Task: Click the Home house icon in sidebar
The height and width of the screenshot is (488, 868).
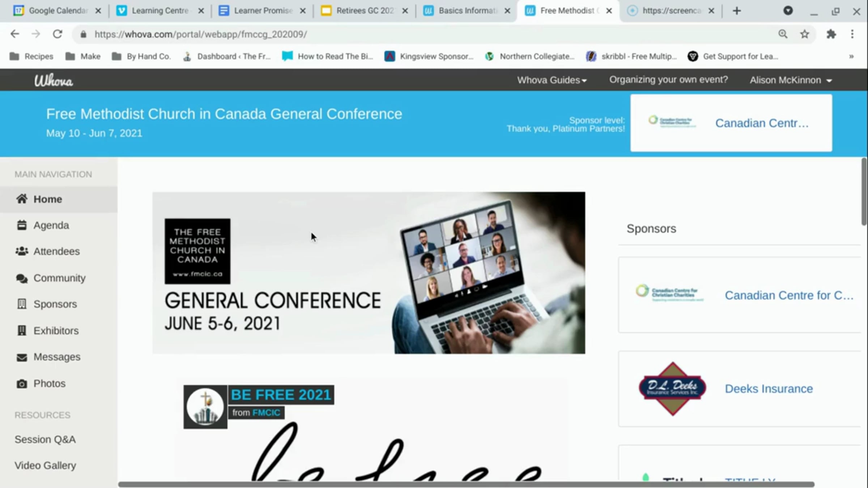Action: [x=22, y=199]
